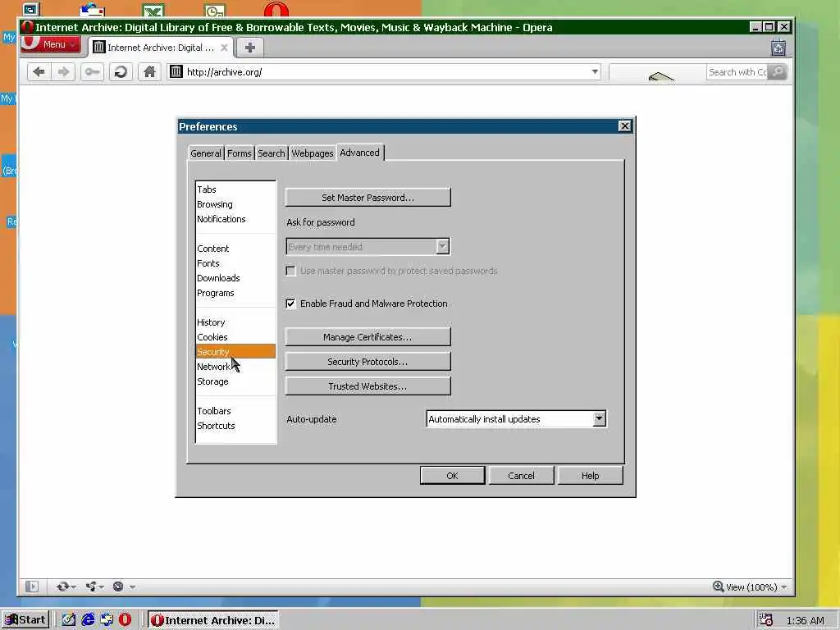Go to the Home page icon
This screenshot has height=630, width=840.
149,72
